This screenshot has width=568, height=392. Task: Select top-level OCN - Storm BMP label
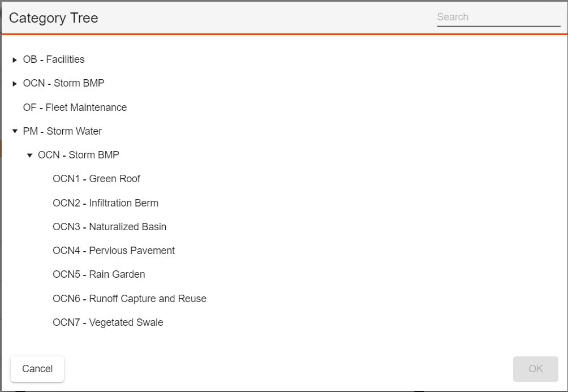64,83
